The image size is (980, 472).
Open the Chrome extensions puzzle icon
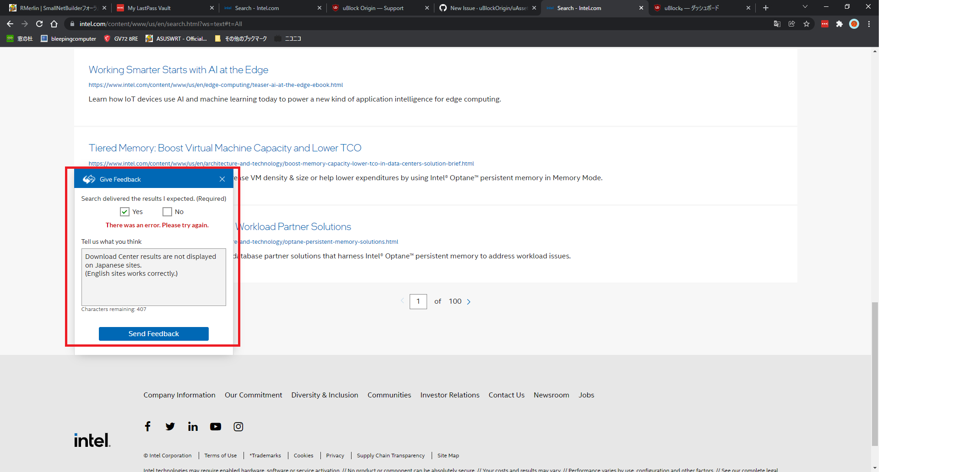[840, 24]
